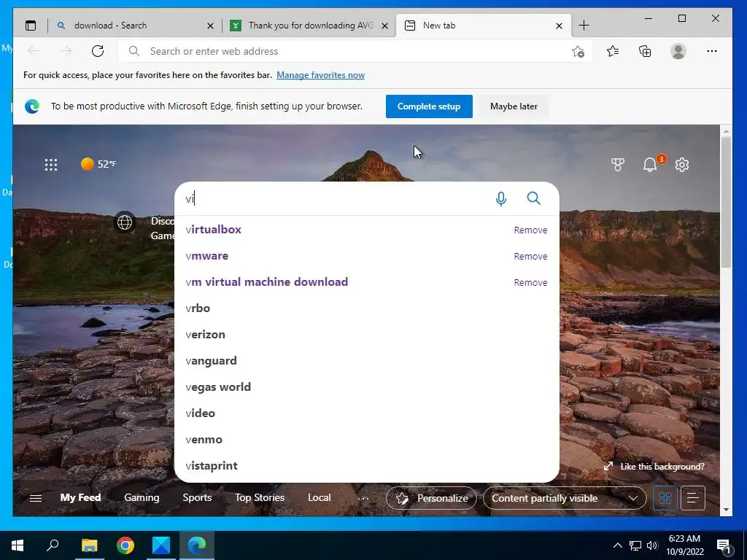Expand the background image info arrow
Screen dimensions: 747x560
(608, 466)
